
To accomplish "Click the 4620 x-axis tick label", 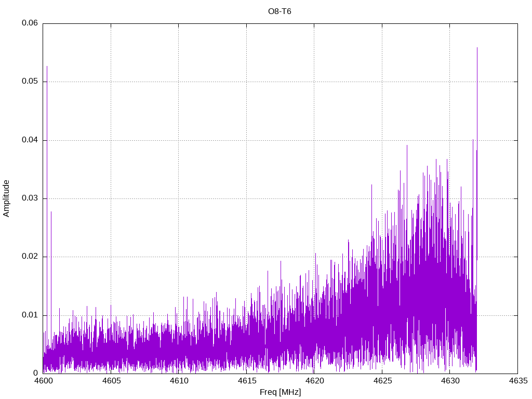I will coord(314,381).
